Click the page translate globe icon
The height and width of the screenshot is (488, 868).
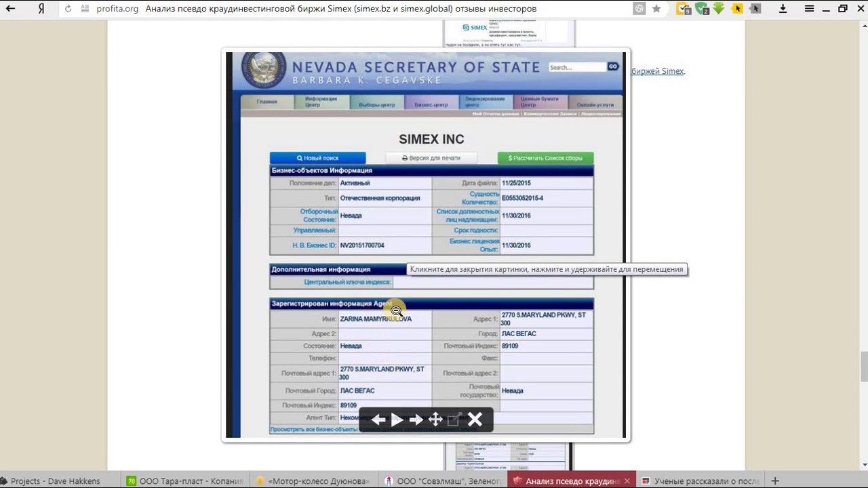[639, 9]
